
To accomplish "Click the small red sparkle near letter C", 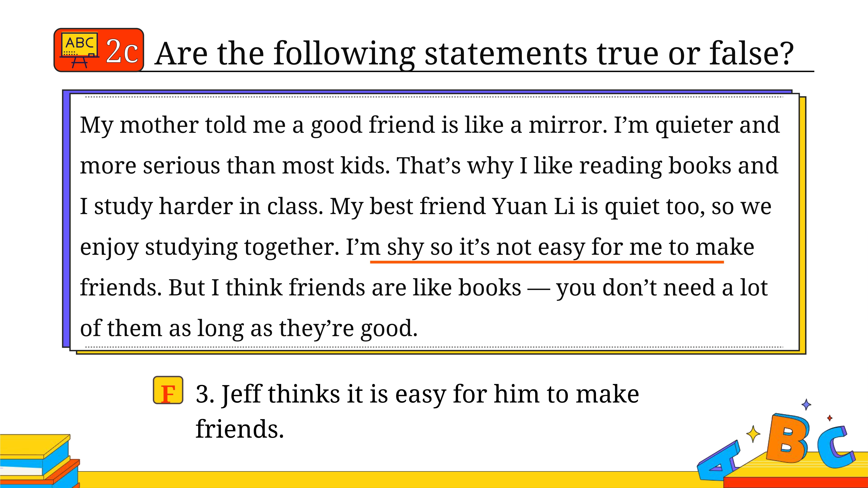I will (830, 418).
